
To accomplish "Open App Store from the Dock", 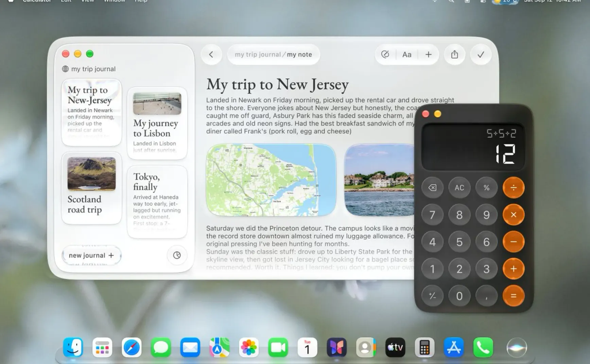I will click(454, 347).
